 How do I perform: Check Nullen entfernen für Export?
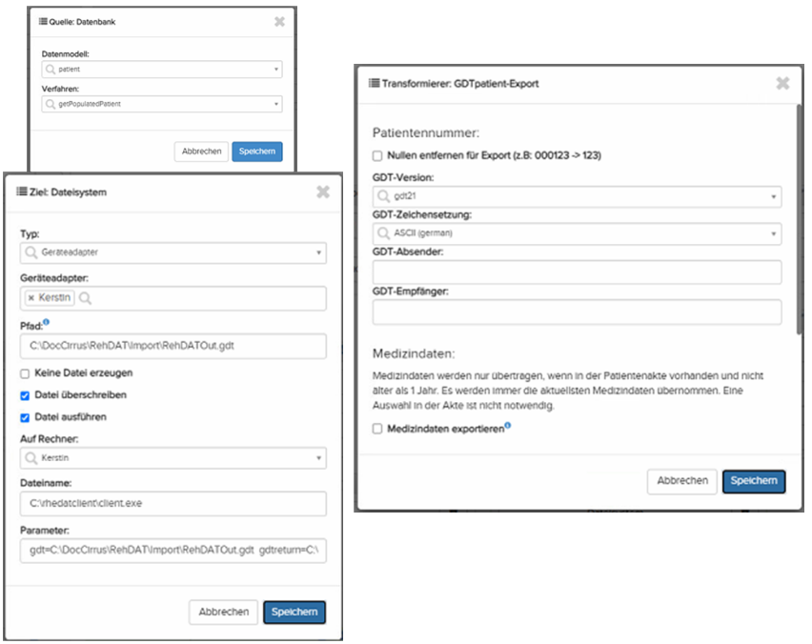(x=378, y=155)
